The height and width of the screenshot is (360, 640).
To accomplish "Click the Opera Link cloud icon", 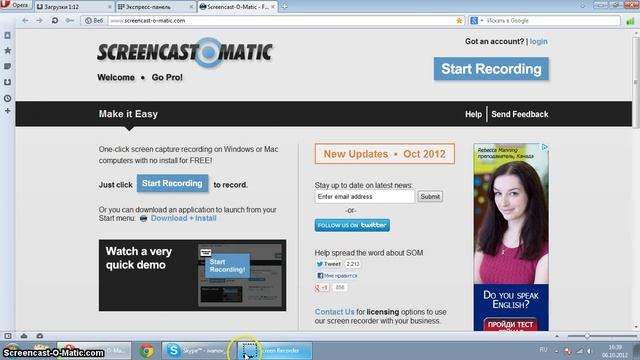I will tap(24, 336).
